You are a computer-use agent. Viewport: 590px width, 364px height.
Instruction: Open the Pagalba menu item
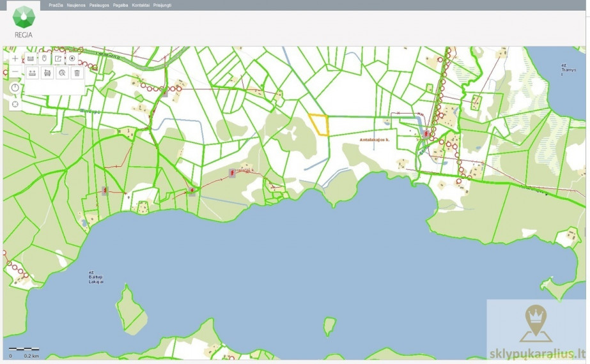coord(120,5)
